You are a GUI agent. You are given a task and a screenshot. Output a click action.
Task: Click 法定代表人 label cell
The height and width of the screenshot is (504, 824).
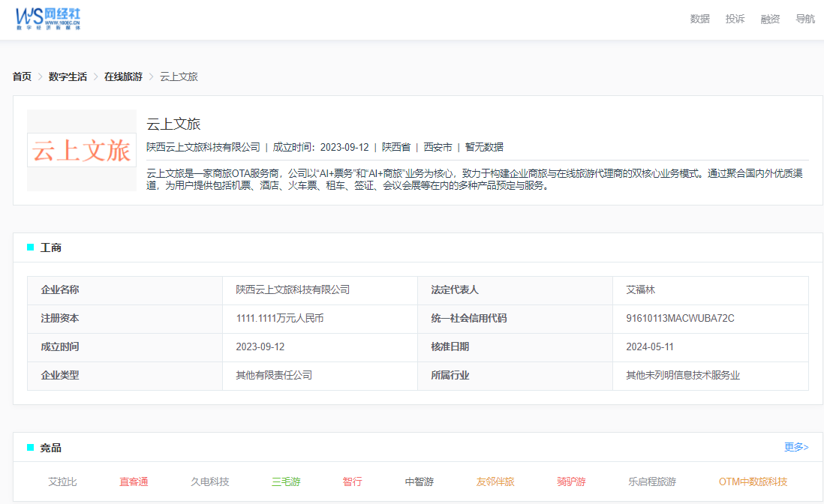tap(515, 289)
